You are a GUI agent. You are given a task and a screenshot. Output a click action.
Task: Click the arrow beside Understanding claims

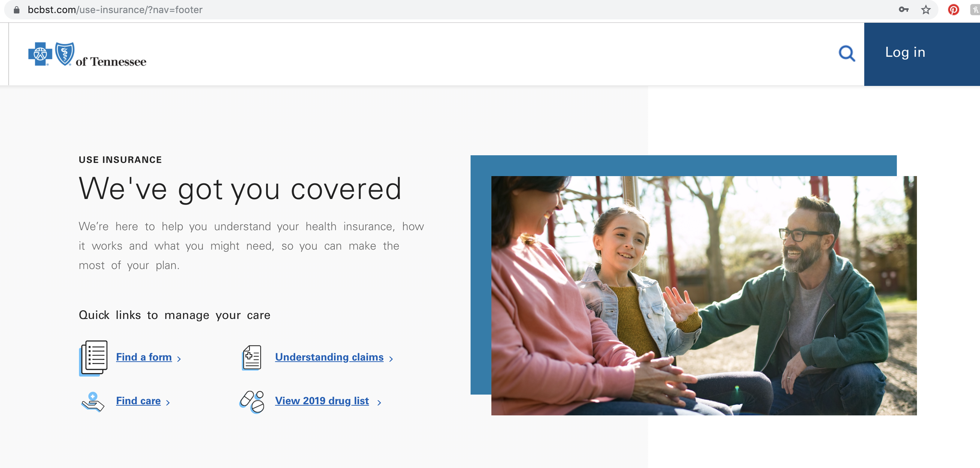(391, 359)
